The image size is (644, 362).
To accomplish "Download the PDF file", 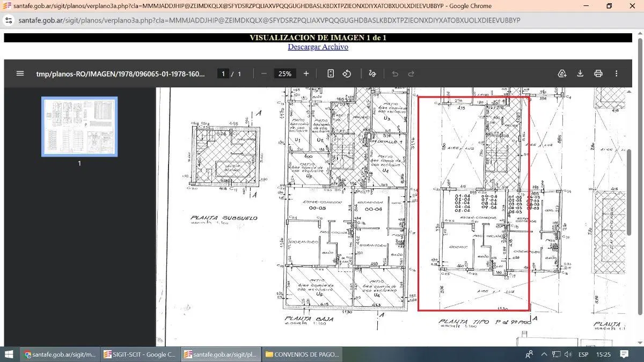I will 580,73.
